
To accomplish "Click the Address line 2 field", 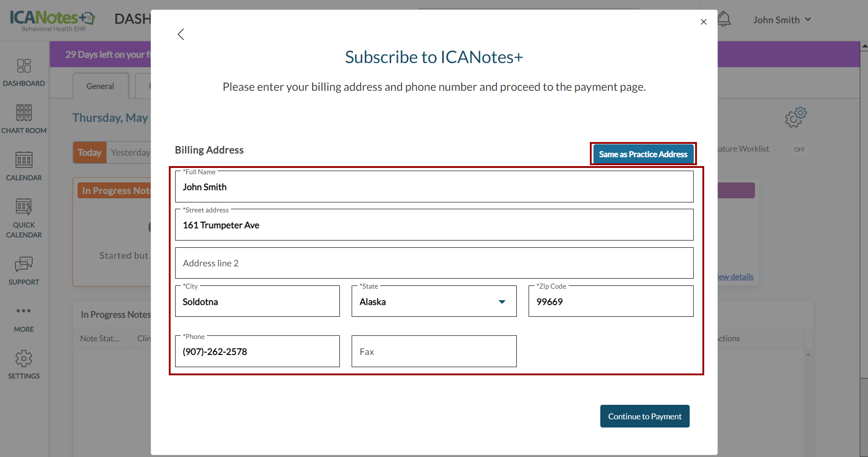I will pos(434,263).
